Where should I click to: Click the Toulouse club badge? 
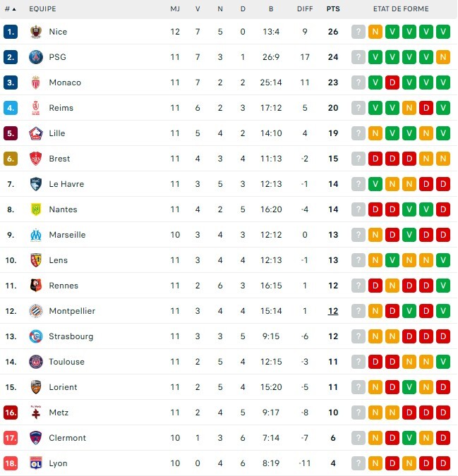(x=36, y=362)
